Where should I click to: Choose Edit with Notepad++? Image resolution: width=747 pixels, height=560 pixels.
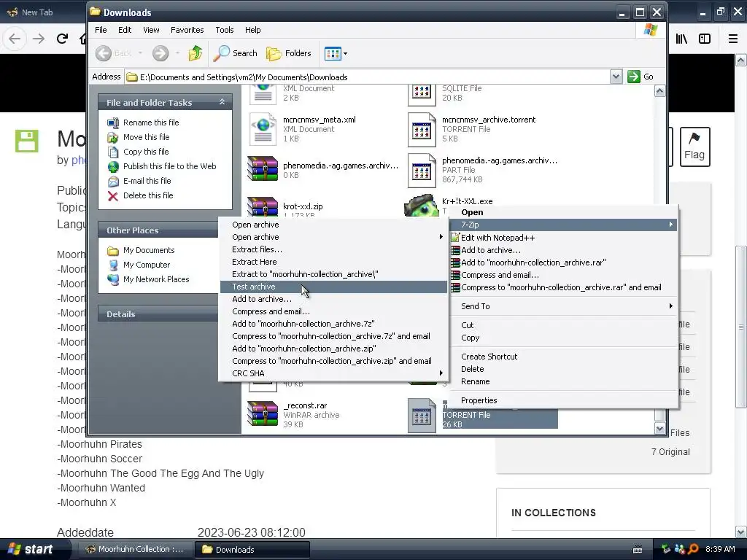click(x=564, y=238)
